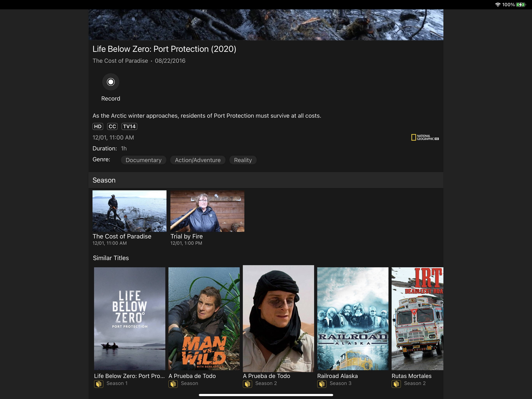Image resolution: width=532 pixels, height=399 pixels.
Task: Click the Trial by Fire episode title
Action: pos(187,236)
